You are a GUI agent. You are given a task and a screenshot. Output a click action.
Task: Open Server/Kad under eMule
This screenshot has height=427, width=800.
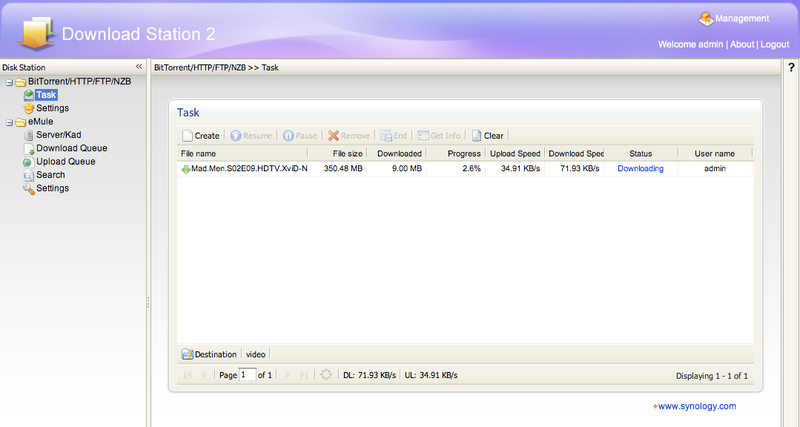coord(58,135)
